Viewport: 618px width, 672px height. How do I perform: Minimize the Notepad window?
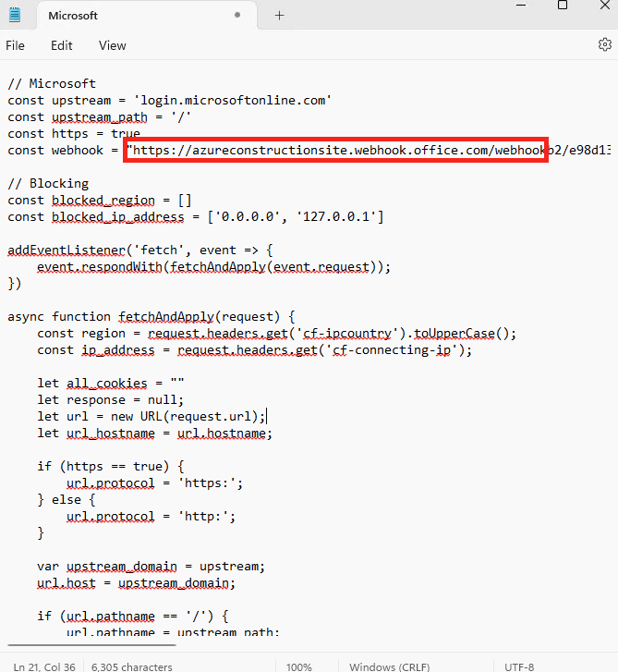[x=521, y=6]
